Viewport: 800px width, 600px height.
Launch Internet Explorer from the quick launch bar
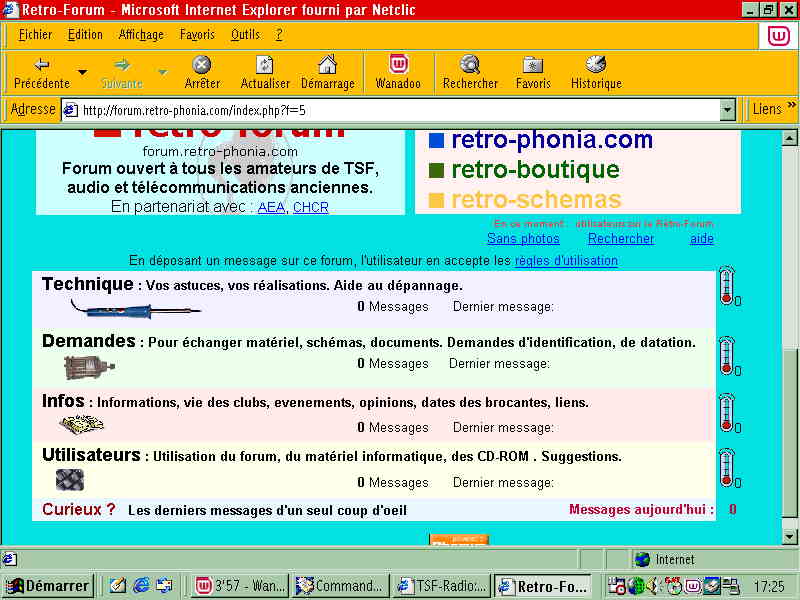(x=141, y=585)
